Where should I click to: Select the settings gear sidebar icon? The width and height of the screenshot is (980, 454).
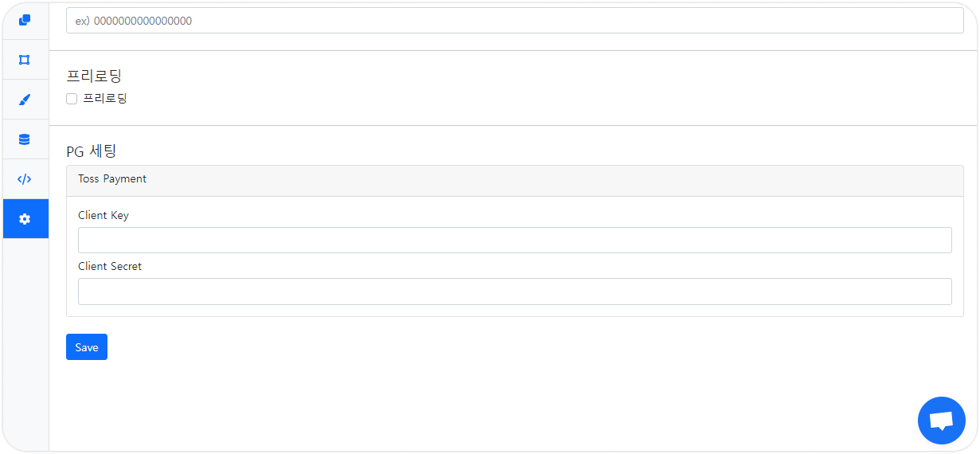tap(25, 219)
